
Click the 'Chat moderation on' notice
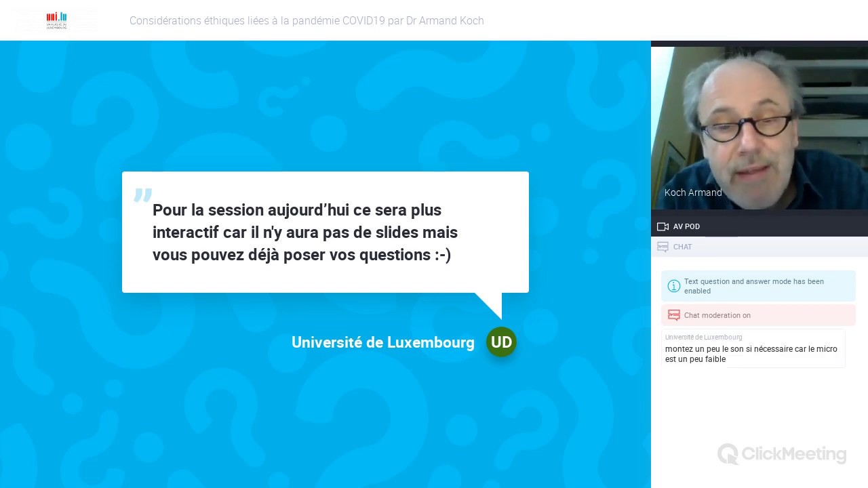(758, 315)
